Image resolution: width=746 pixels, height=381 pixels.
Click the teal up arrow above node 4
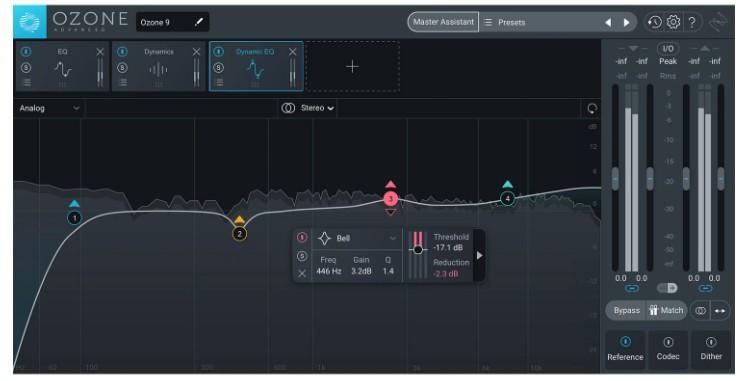pos(508,184)
